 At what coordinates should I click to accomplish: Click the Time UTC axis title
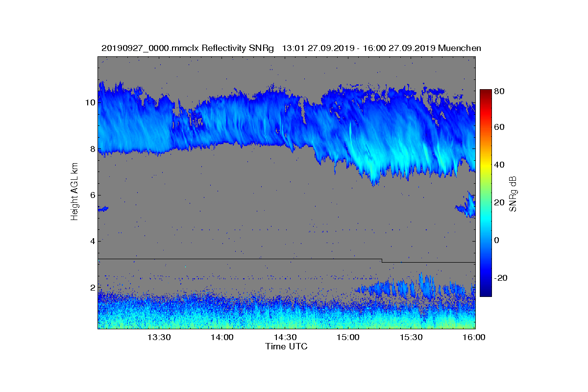(287, 346)
